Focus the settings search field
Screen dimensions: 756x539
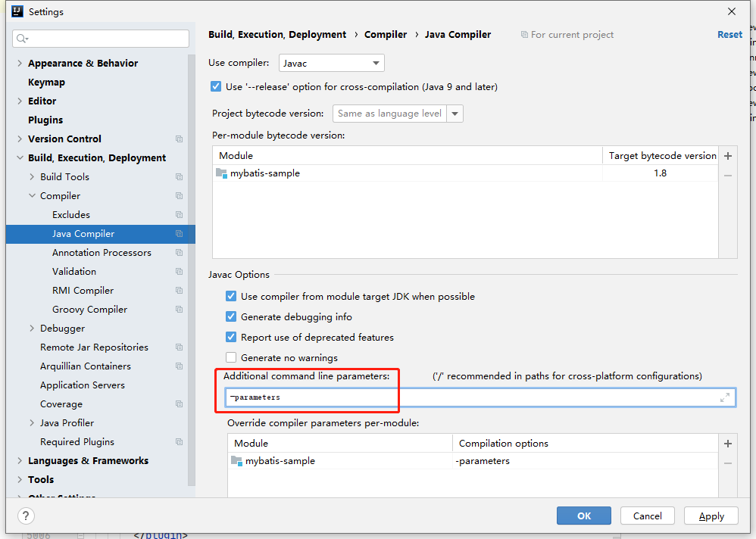tap(101, 39)
